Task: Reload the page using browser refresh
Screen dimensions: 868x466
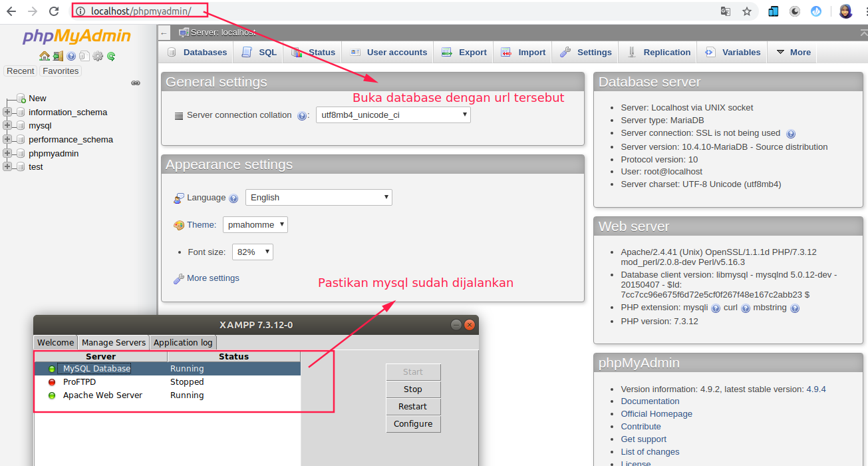Action: pos(54,11)
